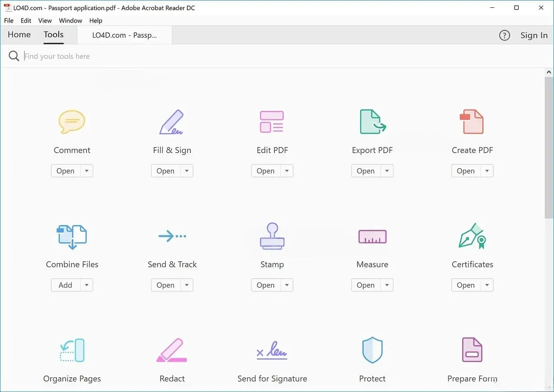Click the Protect label text
The height and width of the screenshot is (392, 554).
point(372,379)
